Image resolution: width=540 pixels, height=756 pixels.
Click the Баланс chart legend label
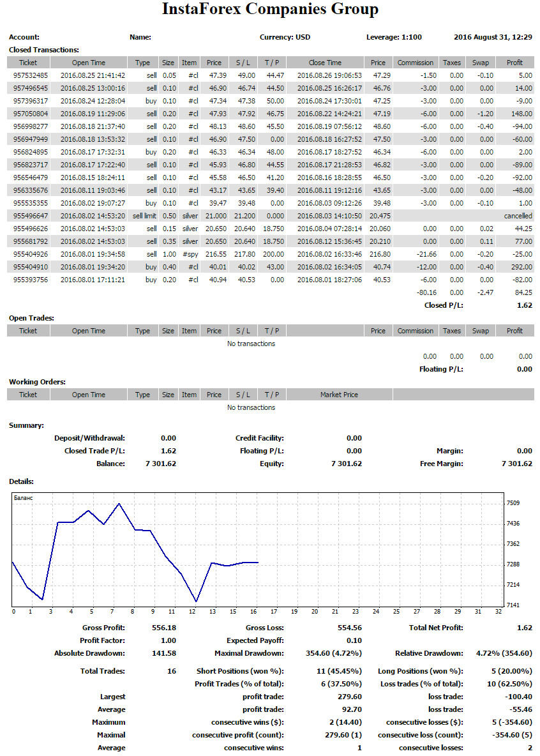click(23, 498)
